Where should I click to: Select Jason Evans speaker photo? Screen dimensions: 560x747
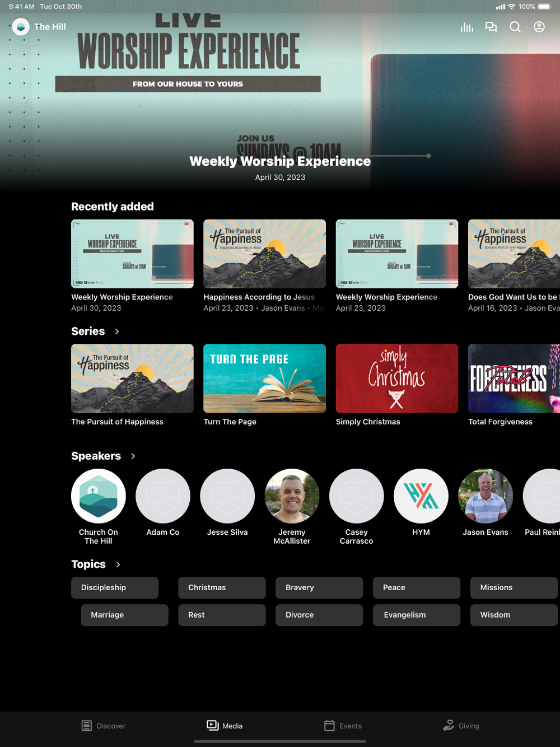pos(486,496)
